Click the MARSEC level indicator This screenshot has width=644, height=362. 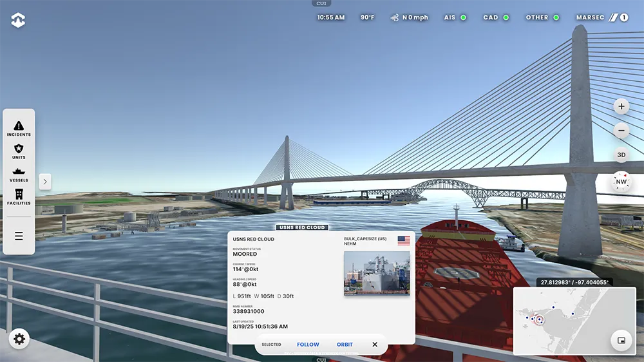click(x=602, y=17)
